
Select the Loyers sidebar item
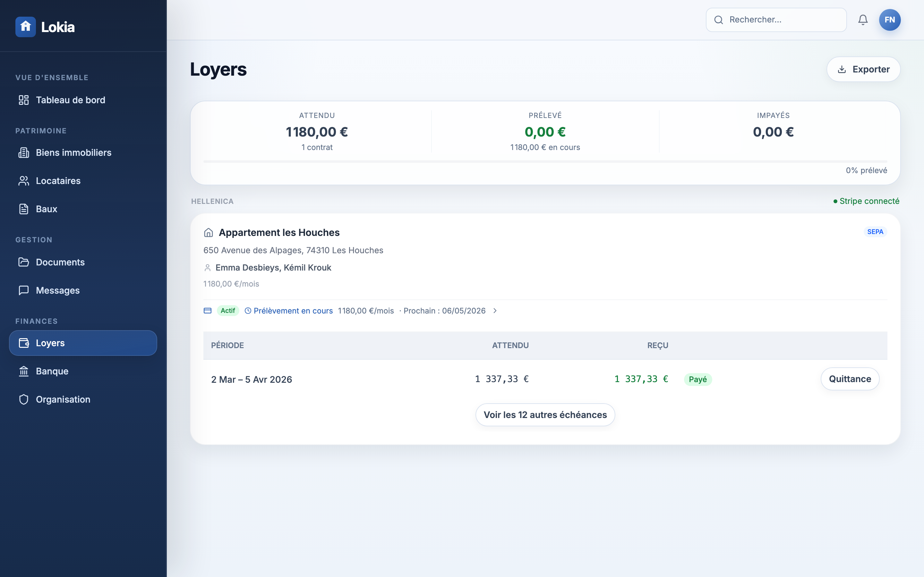pos(83,343)
